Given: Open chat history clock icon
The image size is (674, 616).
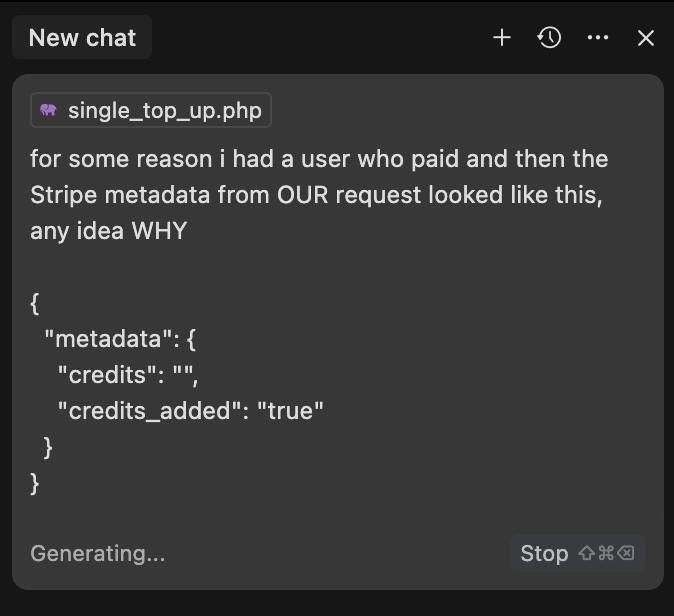Looking at the screenshot, I should click(549, 38).
